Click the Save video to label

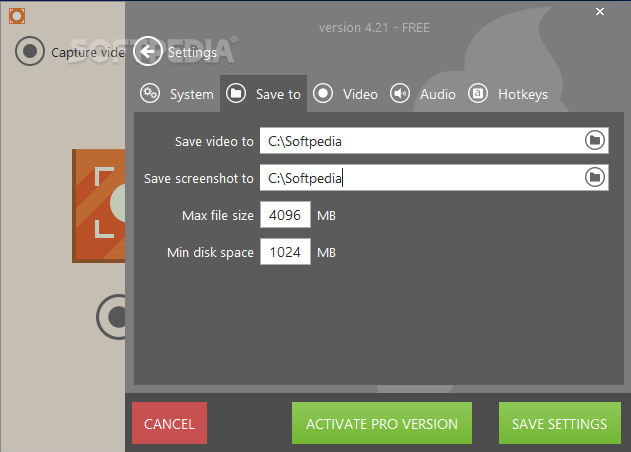(x=214, y=142)
